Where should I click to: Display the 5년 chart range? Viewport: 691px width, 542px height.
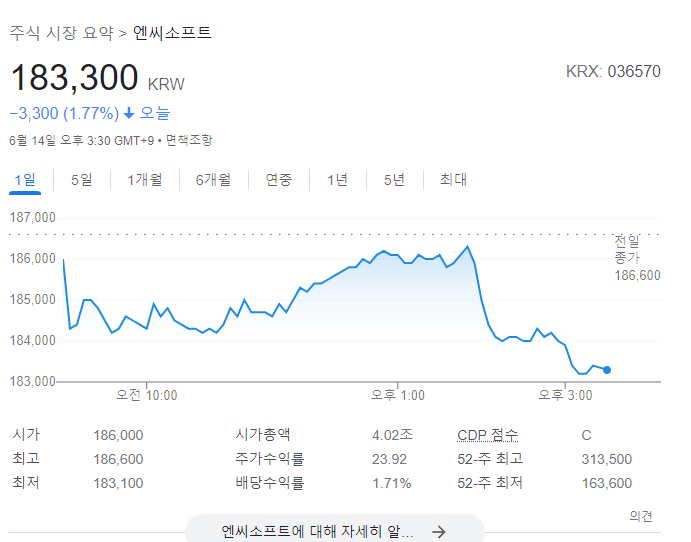(393, 180)
